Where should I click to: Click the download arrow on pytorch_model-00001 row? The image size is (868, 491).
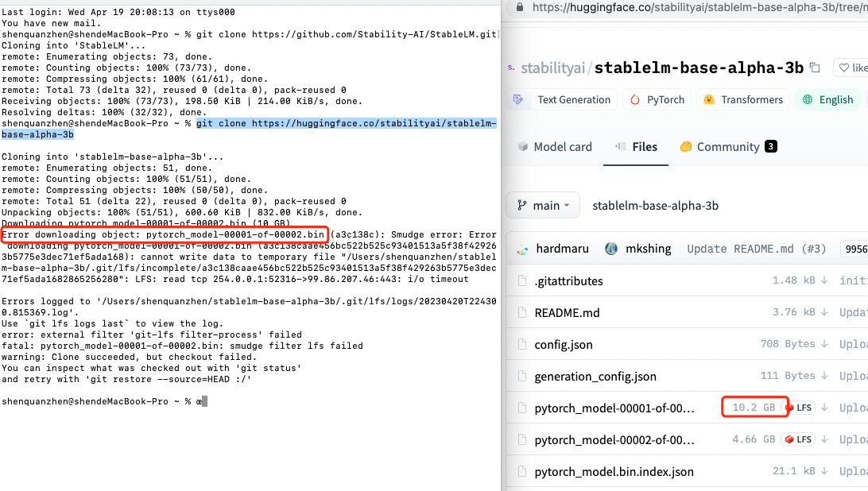point(824,408)
